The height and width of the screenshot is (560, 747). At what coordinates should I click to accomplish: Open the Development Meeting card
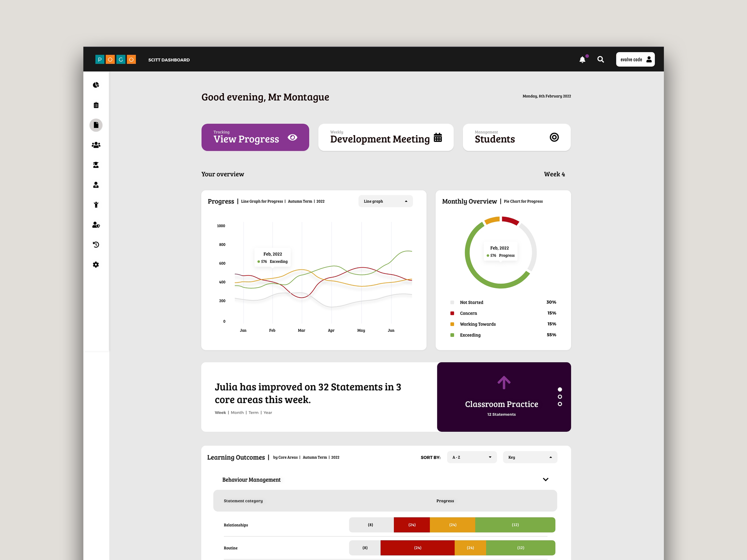click(386, 137)
